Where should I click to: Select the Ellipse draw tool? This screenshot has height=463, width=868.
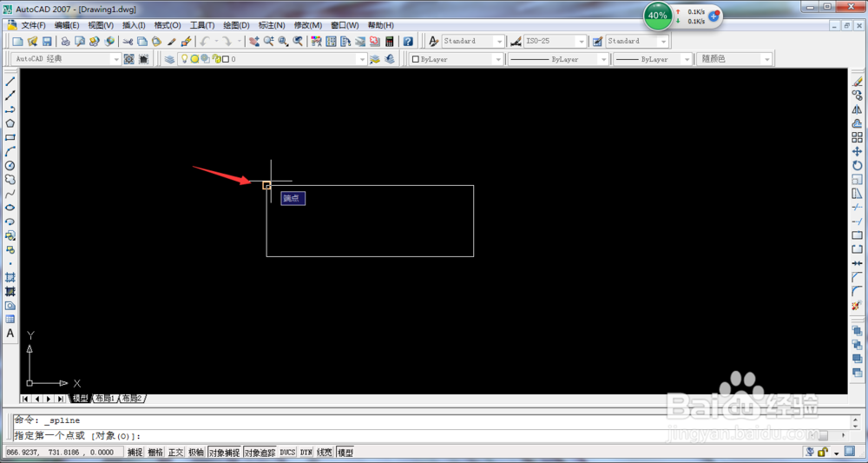point(10,208)
